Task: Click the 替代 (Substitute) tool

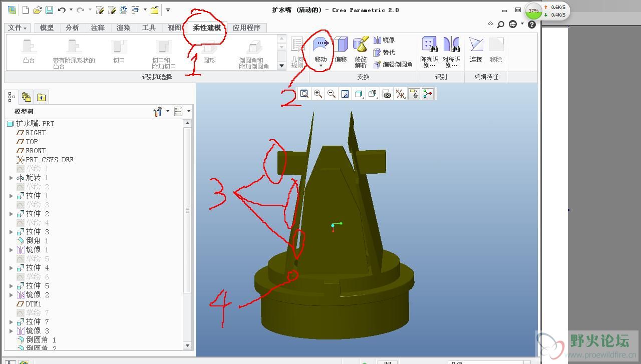Action: [x=384, y=52]
